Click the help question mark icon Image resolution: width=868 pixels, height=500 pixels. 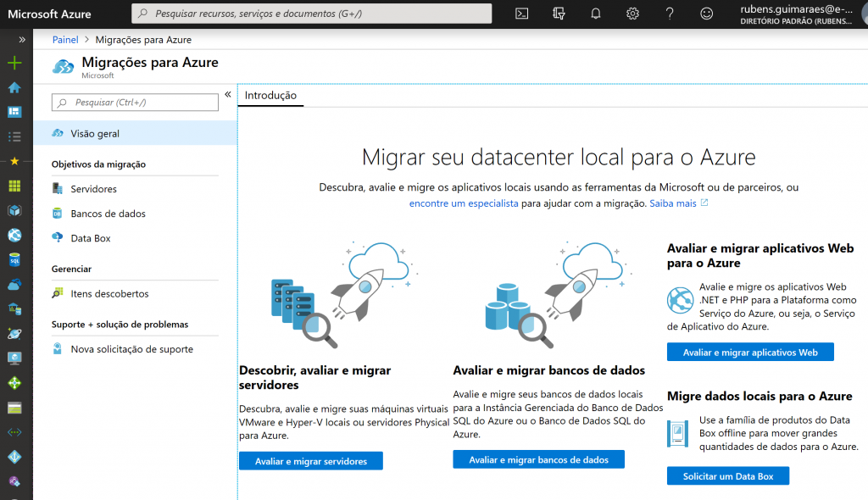[670, 14]
